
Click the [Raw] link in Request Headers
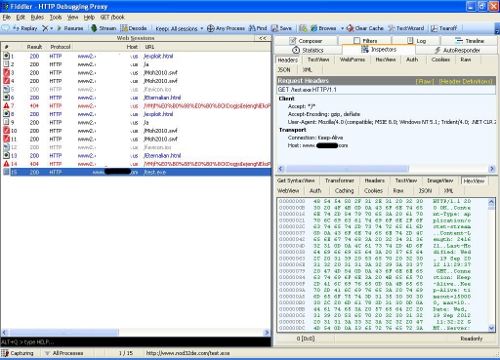click(x=425, y=81)
